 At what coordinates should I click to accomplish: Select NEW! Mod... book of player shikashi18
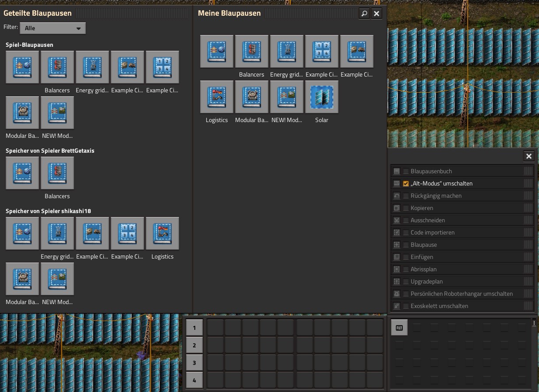pos(57,279)
